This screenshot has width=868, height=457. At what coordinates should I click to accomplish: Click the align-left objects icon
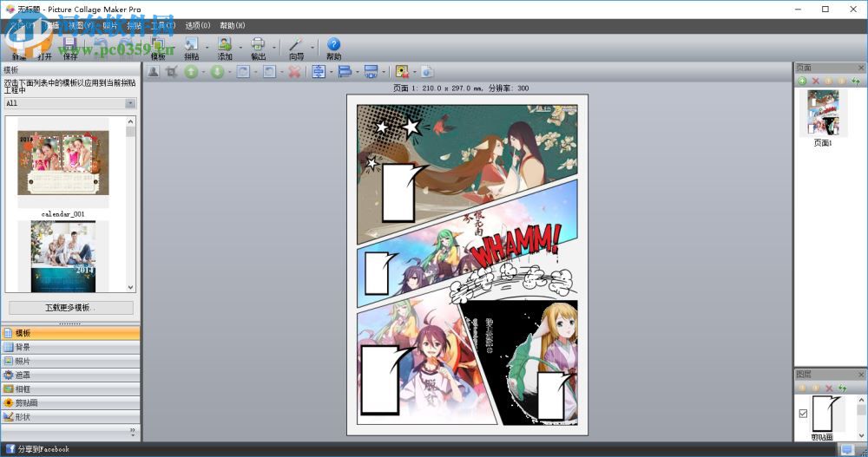coord(345,71)
